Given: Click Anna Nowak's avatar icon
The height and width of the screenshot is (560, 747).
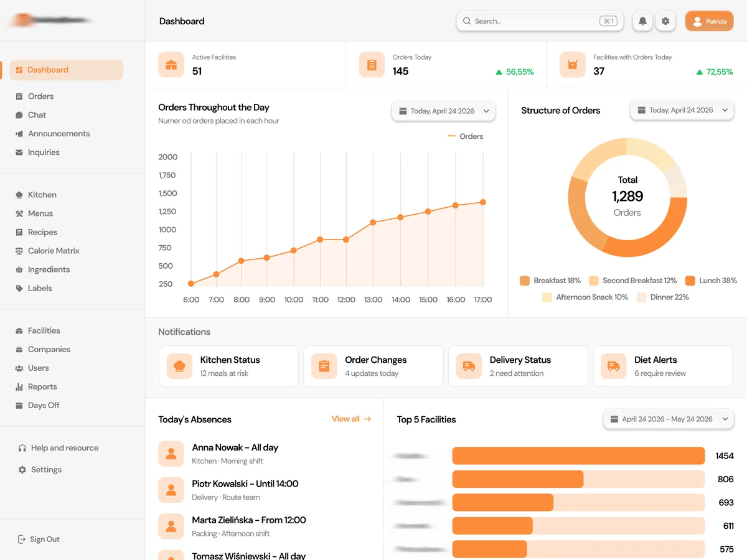Looking at the screenshot, I should (x=171, y=454).
